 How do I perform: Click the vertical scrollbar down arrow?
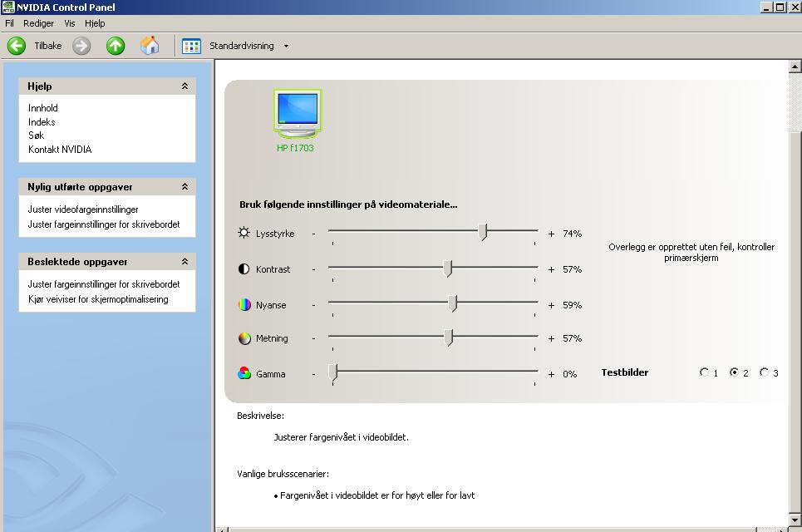point(795,520)
